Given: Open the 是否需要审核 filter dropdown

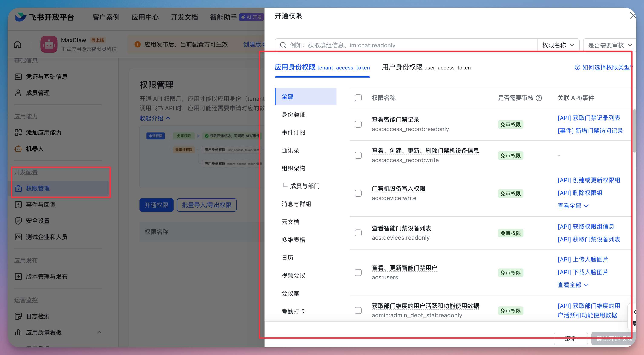Looking at the screenshot, I should [x=609, y=45].
